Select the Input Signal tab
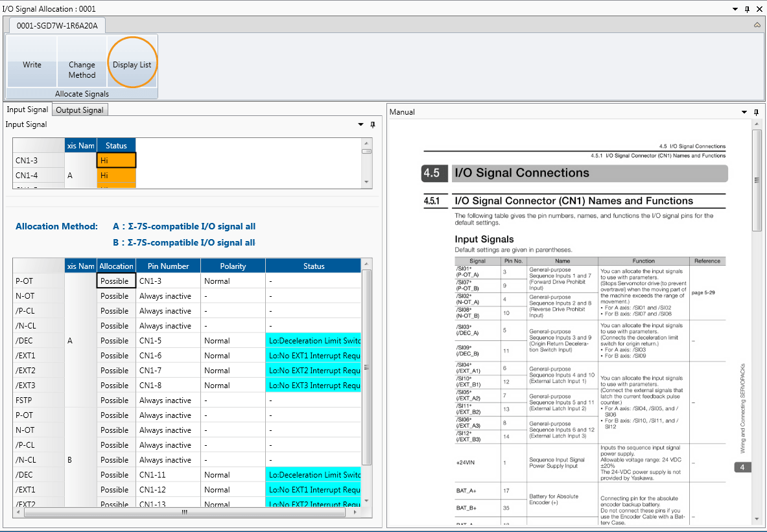This screenshot has height=532, width=767. click(27, 110)
